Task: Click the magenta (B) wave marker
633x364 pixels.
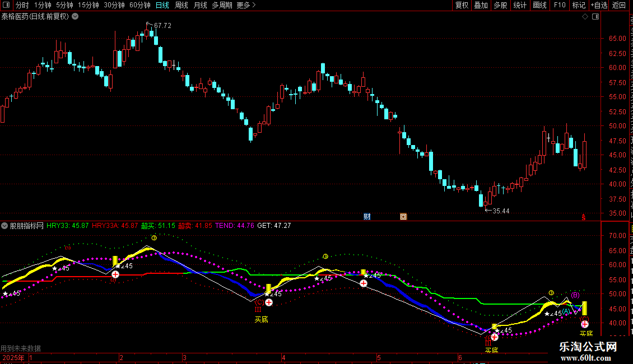Action: [x=575, y=295]
